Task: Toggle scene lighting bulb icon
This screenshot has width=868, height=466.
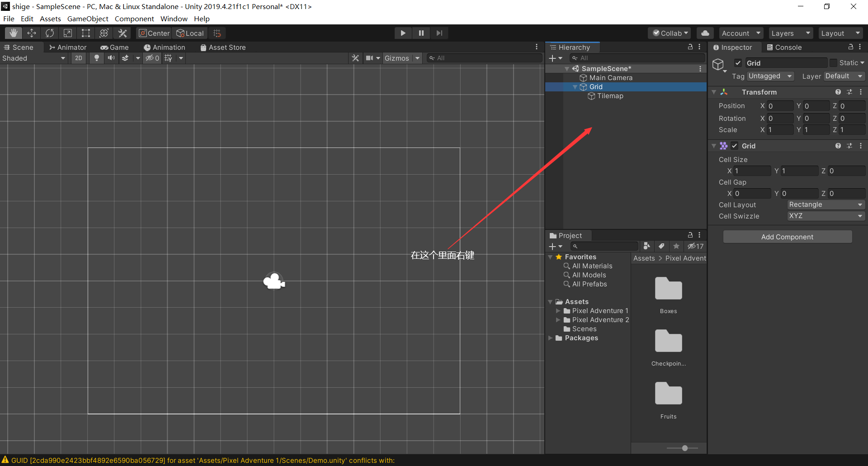Action: pos(97,58)
